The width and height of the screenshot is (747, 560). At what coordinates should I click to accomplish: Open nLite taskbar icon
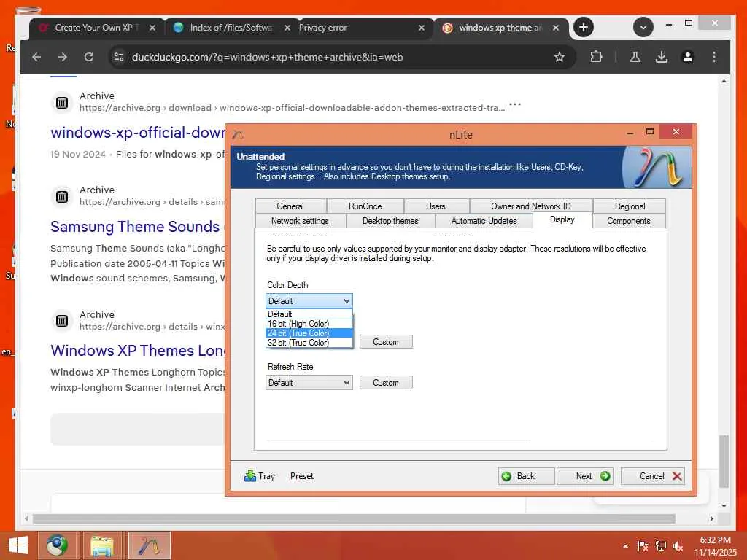tap(149, 545)
